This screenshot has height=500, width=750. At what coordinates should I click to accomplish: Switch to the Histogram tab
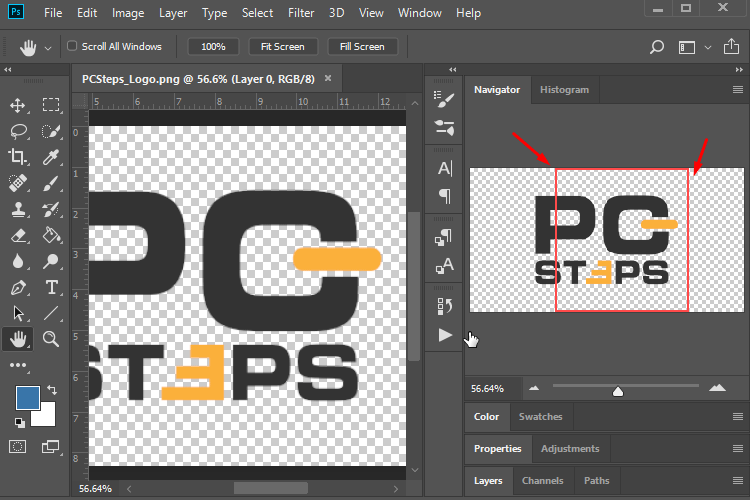(x=564, y=89)
